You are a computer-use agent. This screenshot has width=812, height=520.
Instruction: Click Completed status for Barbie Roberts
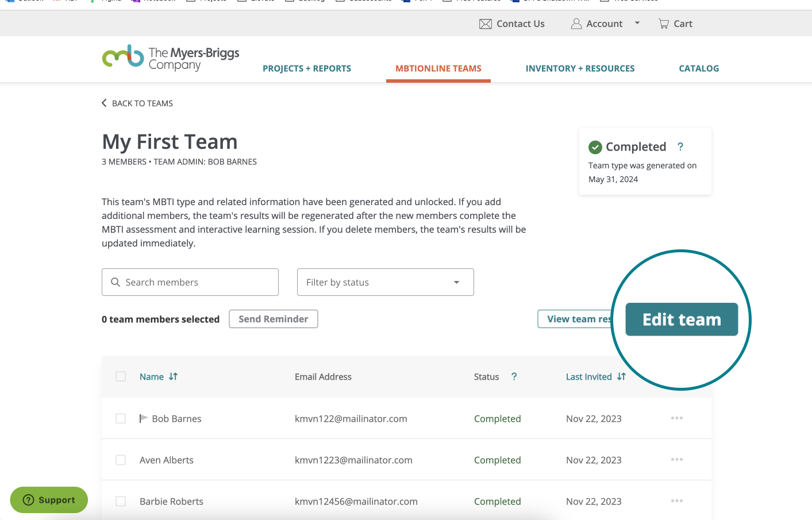tap(498, 502)
